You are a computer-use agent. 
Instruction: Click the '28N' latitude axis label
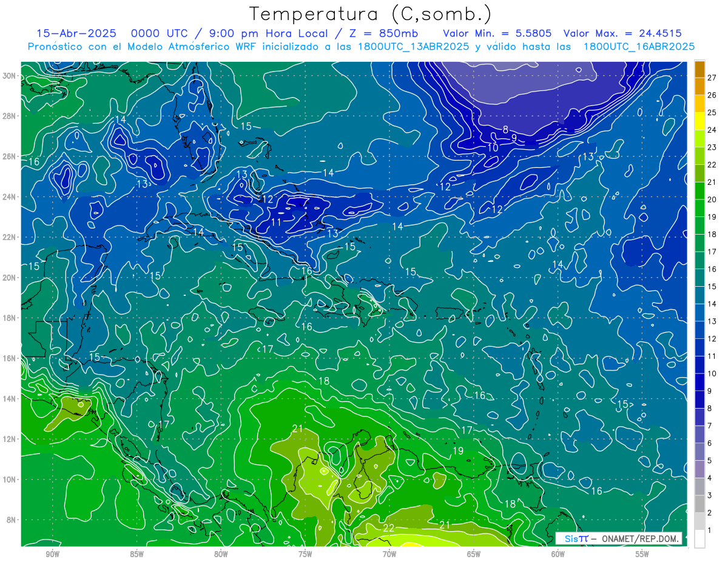[10, 116]
